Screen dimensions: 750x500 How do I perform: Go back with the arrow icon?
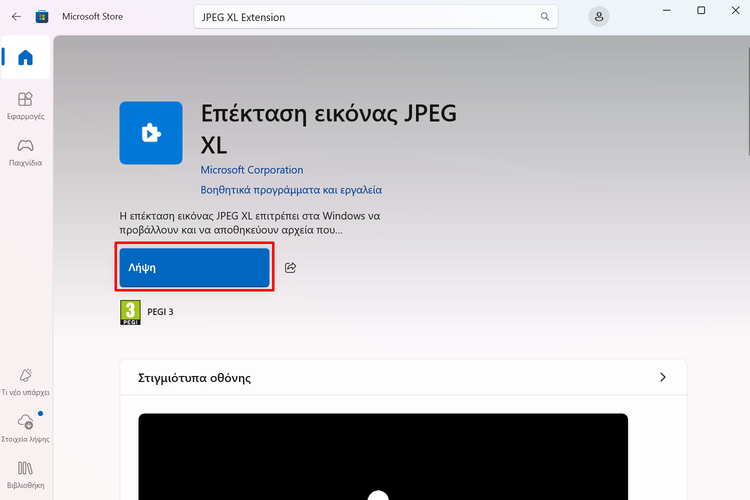pos(16,17)
